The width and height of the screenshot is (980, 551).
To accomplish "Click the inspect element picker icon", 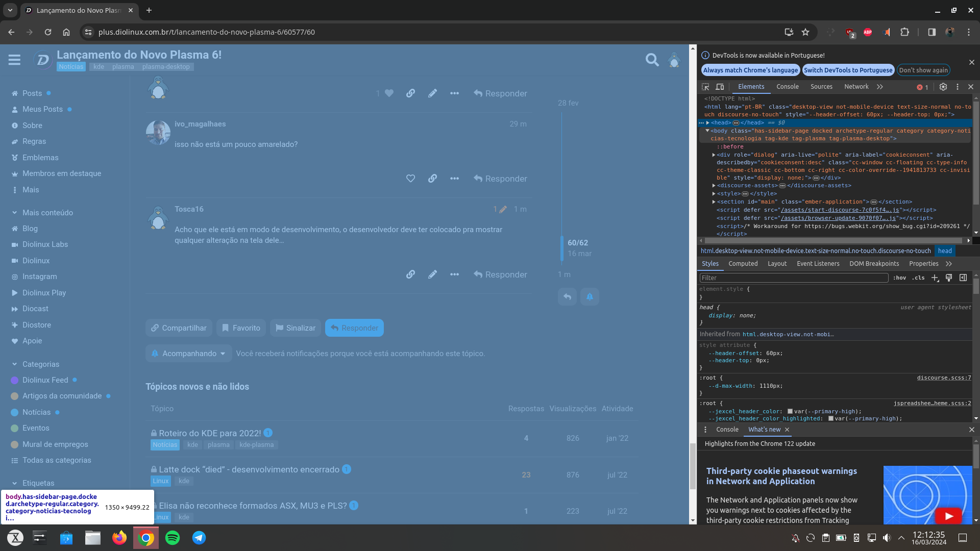I will (x=705, y=87).
